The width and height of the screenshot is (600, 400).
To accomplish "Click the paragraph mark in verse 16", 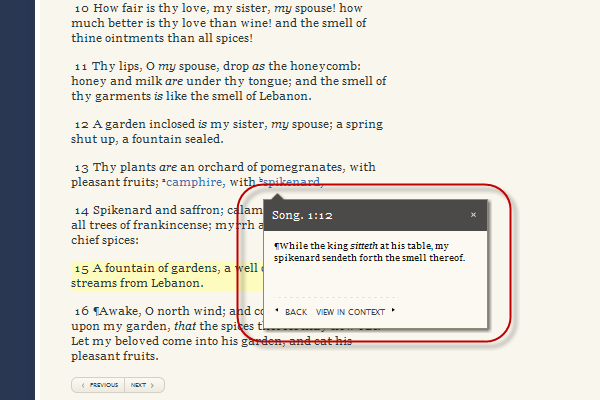I will coord(97,311).
